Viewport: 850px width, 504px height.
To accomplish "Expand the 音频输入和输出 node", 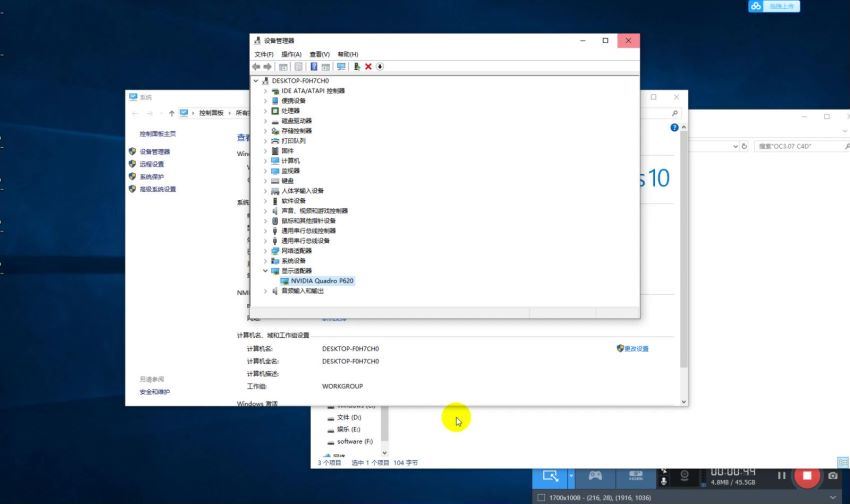I will click(266, 291).
